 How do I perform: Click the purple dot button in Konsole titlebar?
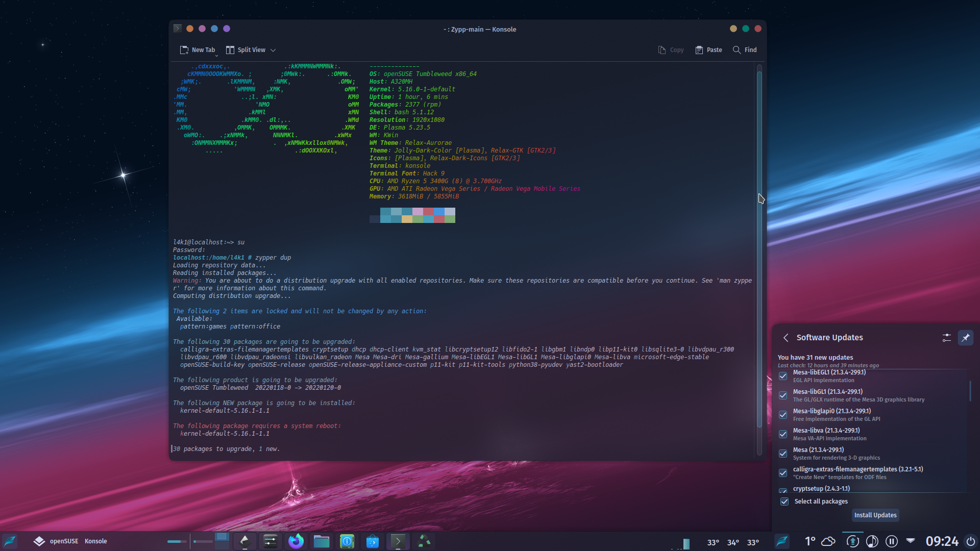pos(227,29)
